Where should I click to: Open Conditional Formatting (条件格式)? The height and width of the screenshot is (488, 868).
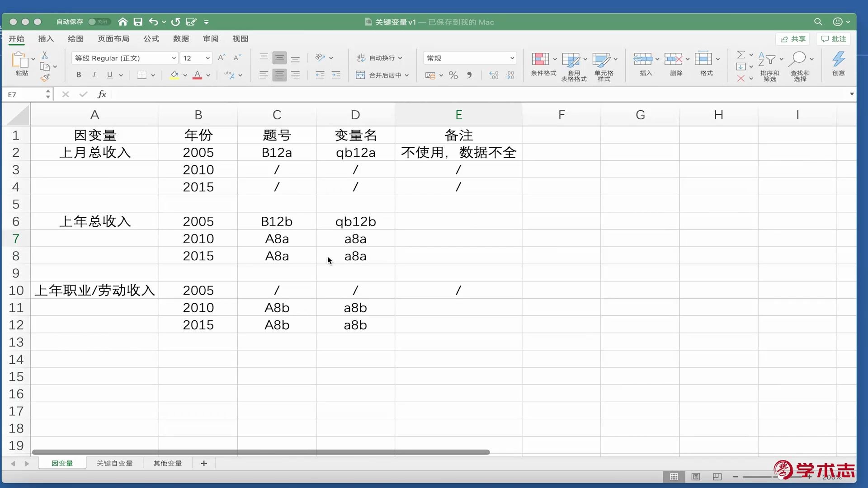543,64
